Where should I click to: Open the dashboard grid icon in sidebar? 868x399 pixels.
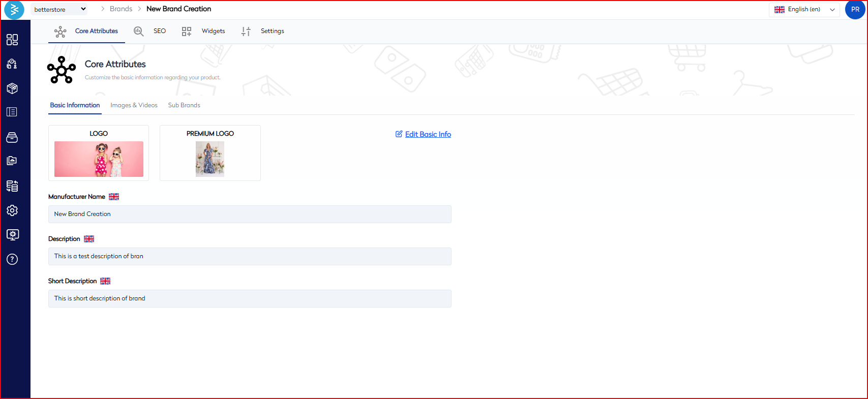pyautogui.click(x=12, y=40)
